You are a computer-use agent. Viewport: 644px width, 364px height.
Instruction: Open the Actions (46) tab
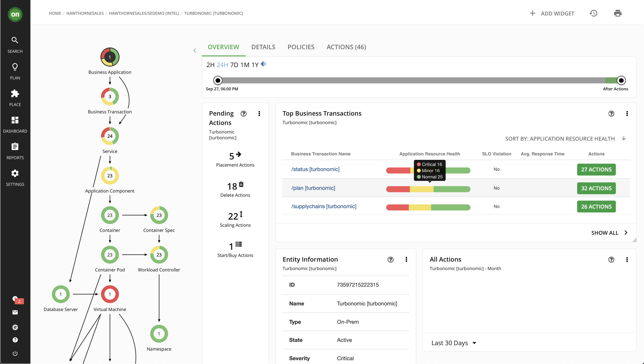click(x=346, y=47)
